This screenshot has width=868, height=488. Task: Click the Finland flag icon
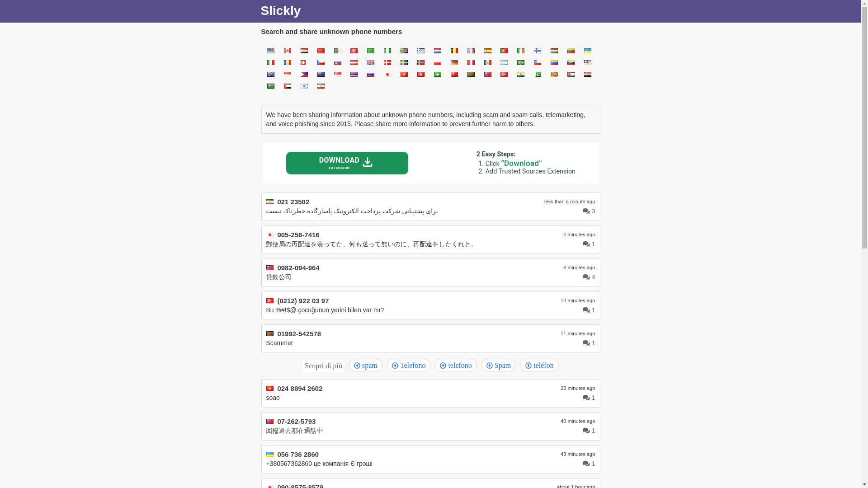(x=537, y=51)
